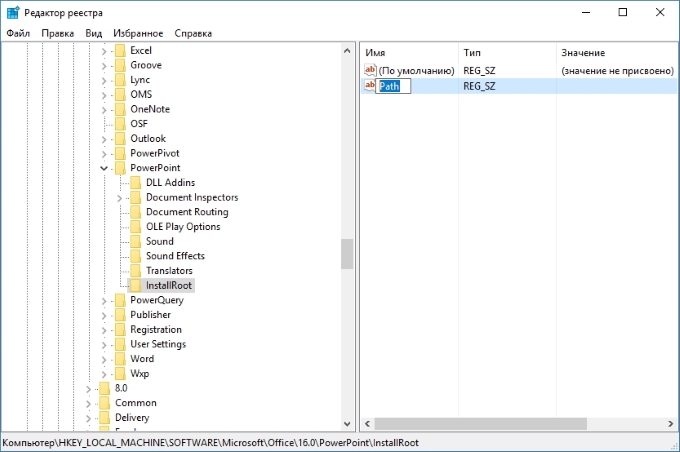
Task: Expand the PowerPivot key arrow
Action: (104, 154)
